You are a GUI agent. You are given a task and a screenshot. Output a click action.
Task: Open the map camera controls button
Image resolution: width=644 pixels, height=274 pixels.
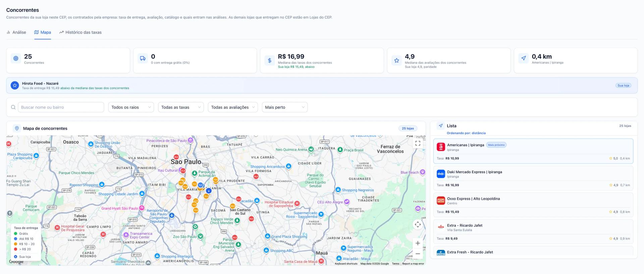[x=418, y=224]
